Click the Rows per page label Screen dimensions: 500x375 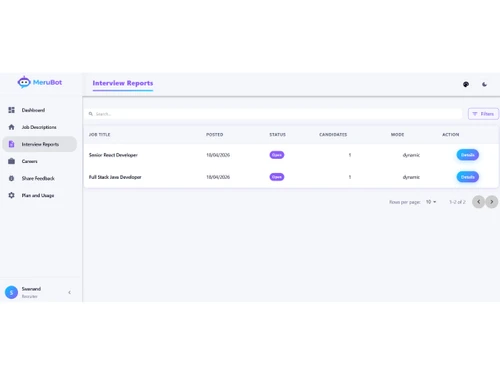405,202
